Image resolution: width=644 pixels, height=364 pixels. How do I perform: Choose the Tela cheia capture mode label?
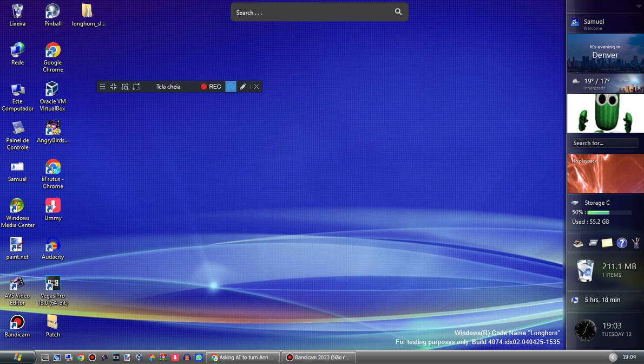coord(168,86)
